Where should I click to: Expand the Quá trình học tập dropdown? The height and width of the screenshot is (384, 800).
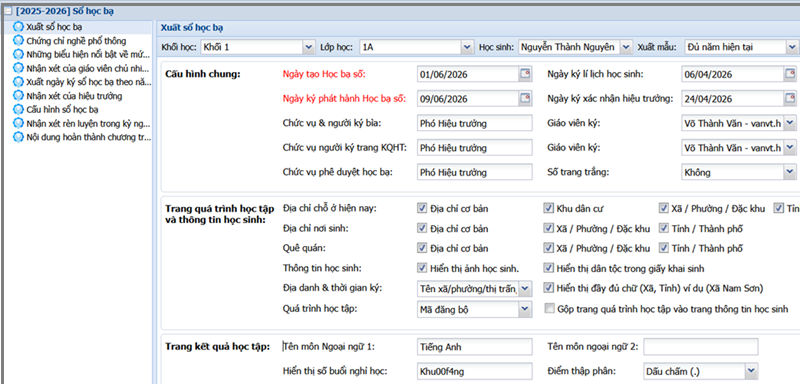525,309
